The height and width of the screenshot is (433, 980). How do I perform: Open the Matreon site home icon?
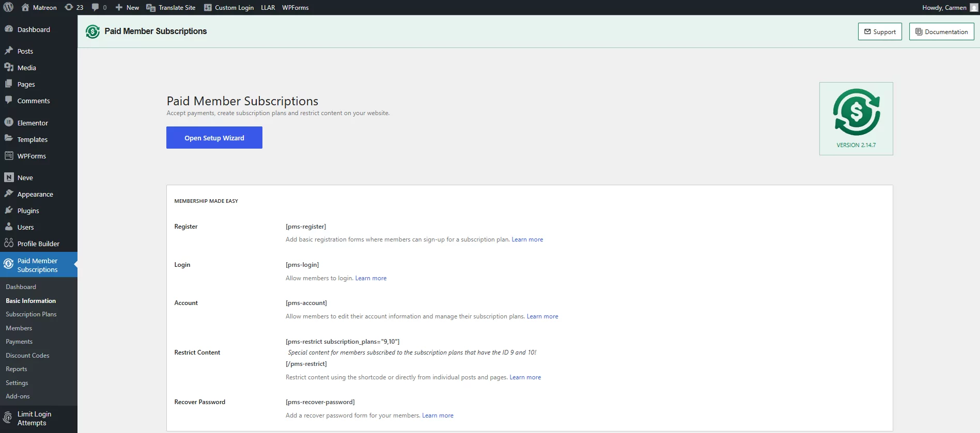(25, 7)
